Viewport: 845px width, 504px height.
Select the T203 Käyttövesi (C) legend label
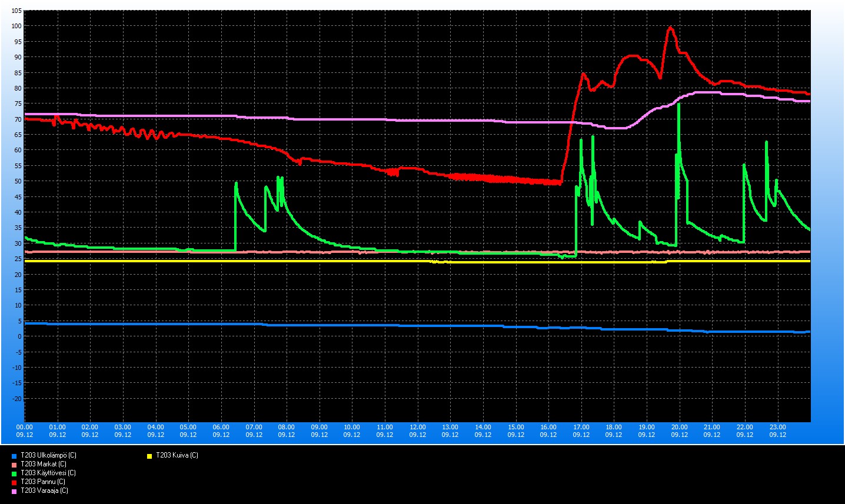pos(48,473)
